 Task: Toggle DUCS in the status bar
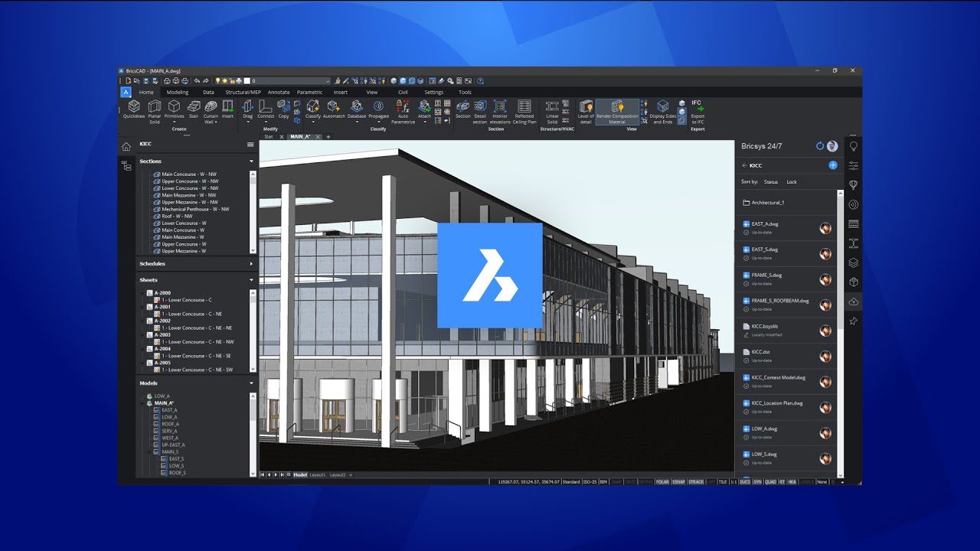click(x=745, y=482)
